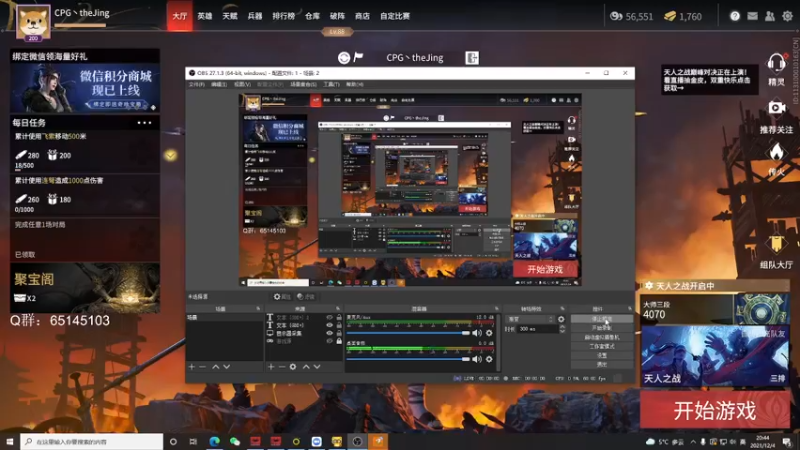Open Task View on taskbar
800x450 pixels.
click(193, 441)
